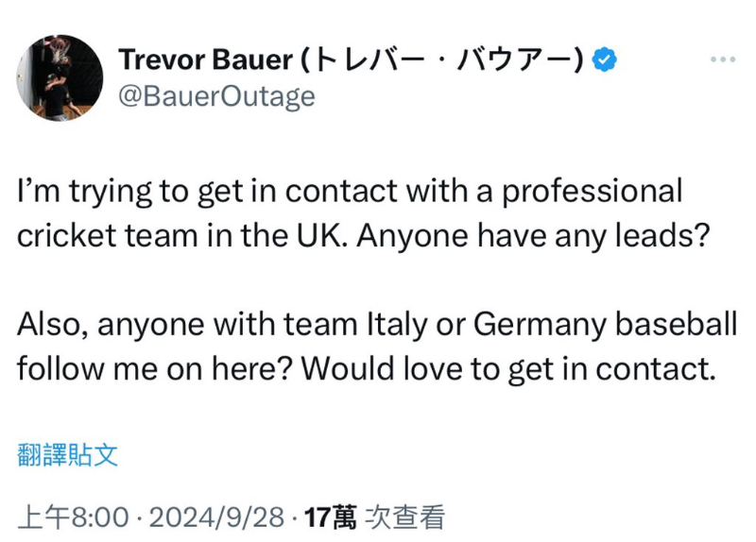Click the word "UK" in the tweet
Image resolution: width=756 pixels, height=542 pixels.
point(334,235)
